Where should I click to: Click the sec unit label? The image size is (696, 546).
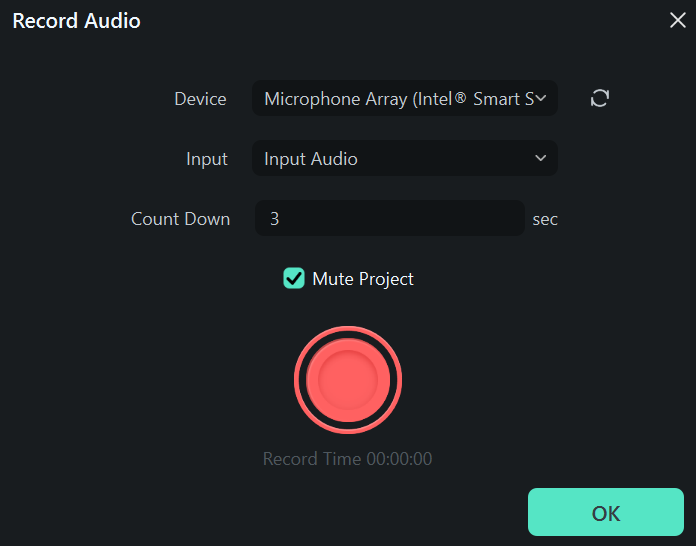tap(545, 219)
